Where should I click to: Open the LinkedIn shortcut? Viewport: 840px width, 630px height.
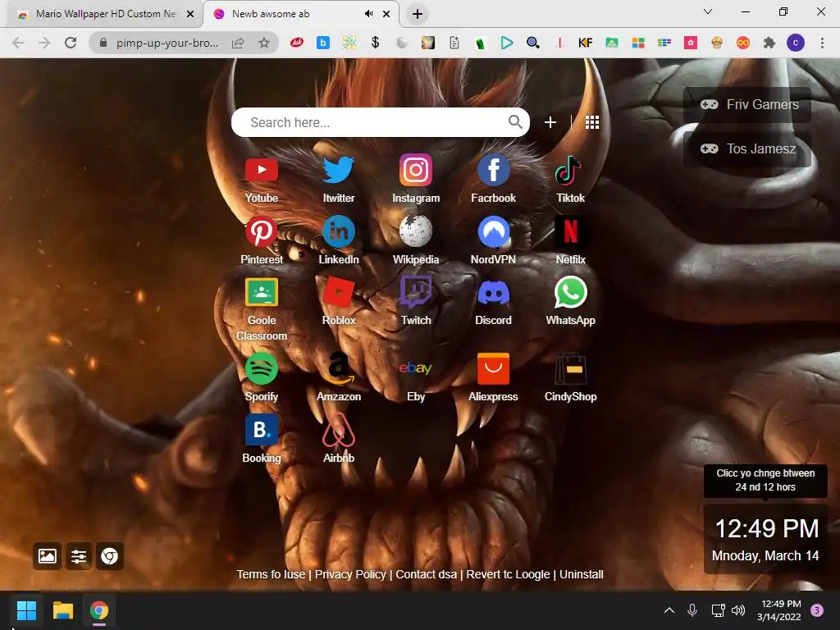click(x=339, y=231)
